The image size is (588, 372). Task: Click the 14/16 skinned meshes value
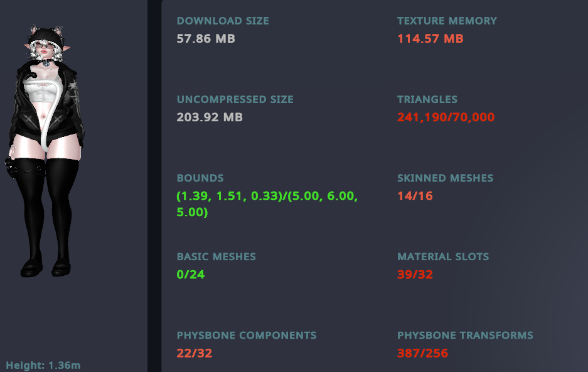tap(415, 196)
